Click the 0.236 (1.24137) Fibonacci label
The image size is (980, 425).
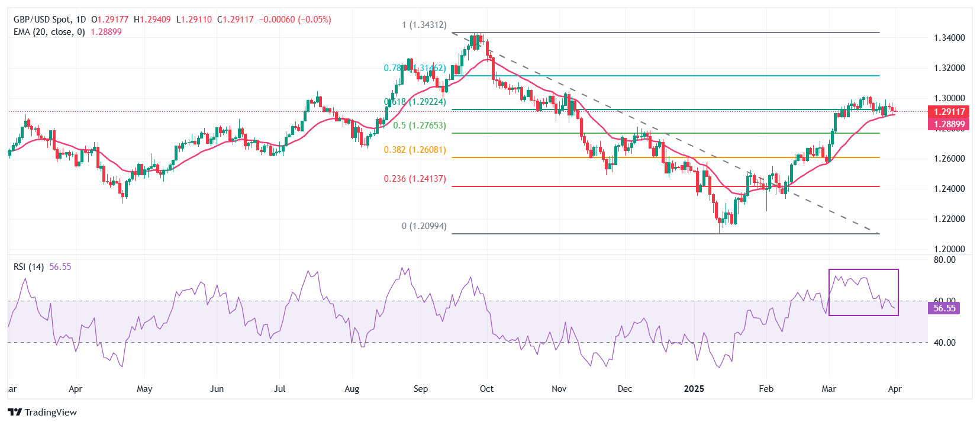click(x=415, y=179)
